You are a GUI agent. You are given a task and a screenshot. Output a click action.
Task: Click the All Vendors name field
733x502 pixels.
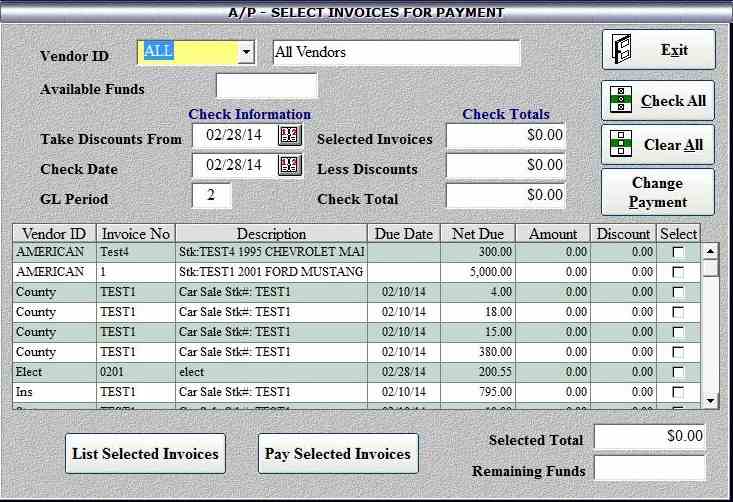396,52
